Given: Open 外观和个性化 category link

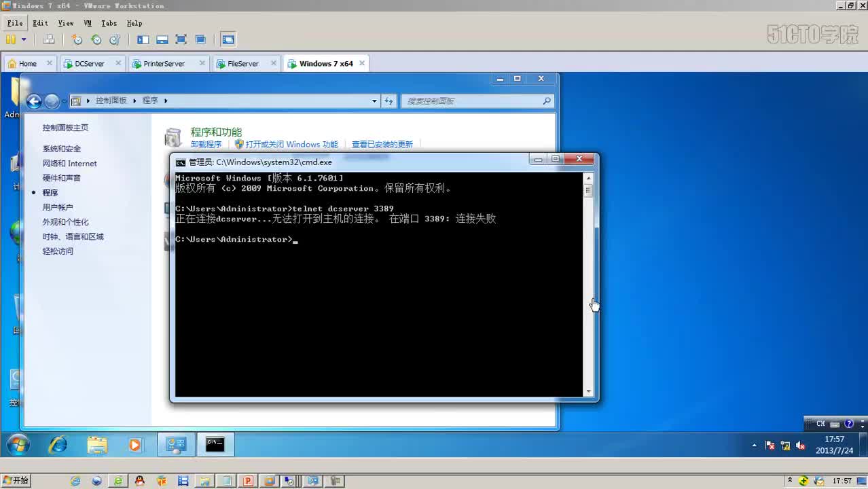Looking at the screenshot, I should [65, 222].
